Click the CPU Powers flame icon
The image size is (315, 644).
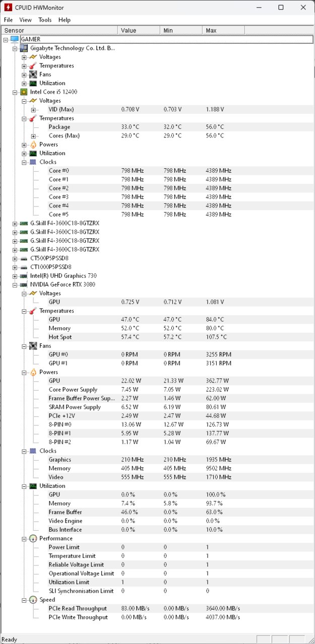tap(33, 145)
